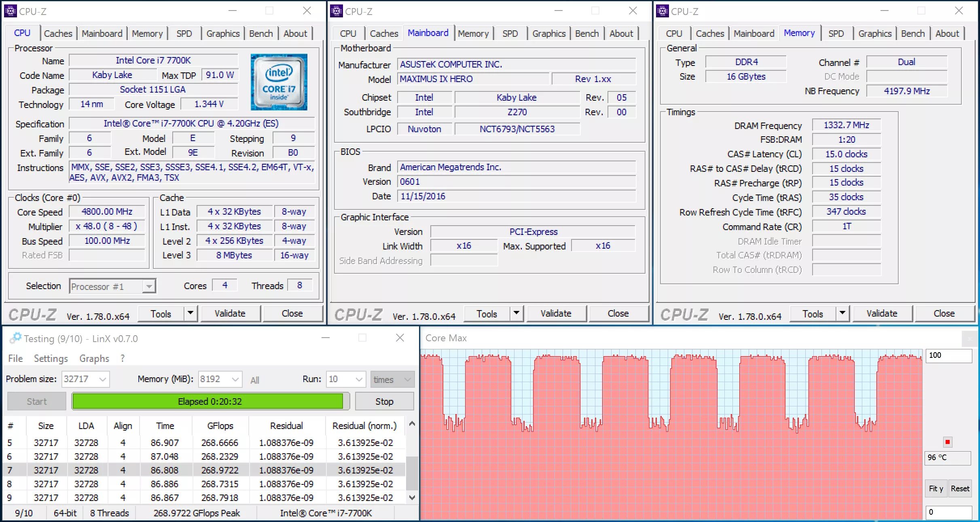Click Validate button in Memory window
Image resolution: width=980 pixels, height=522 pixels.
point(882,313)
